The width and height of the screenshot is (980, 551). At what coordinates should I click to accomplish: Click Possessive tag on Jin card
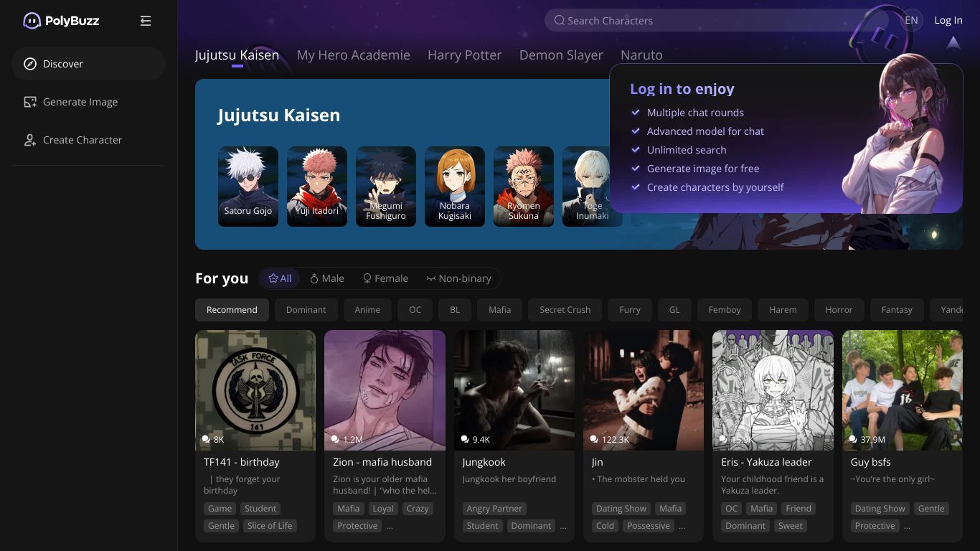tap(649, 526)
